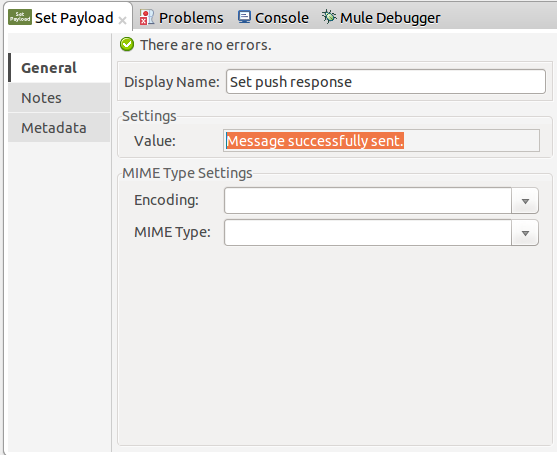Open the Metadata section
The height and width of the screenshot is (455, 557).
(59, 128)
